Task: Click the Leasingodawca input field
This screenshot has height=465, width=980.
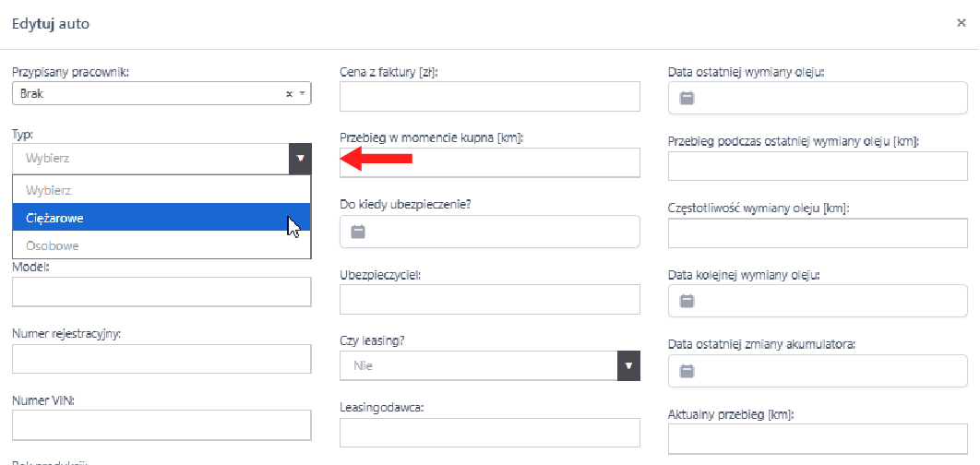Action: (x=489, y=433)
